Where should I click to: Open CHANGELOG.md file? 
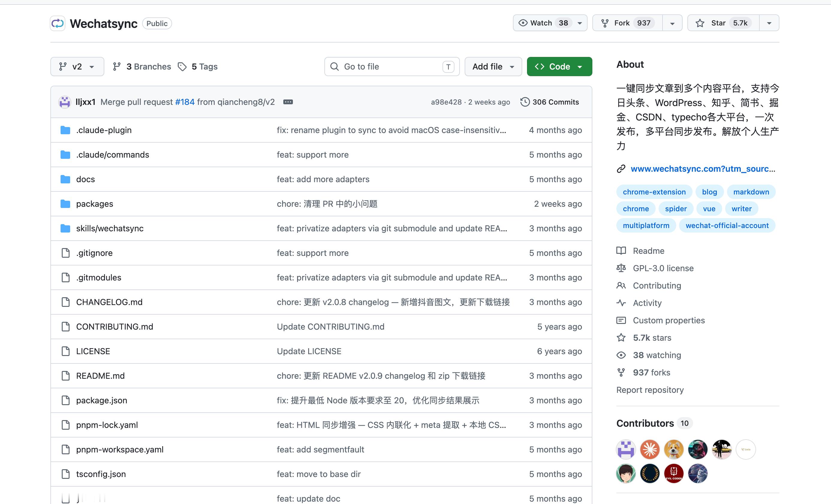[109, 302]
